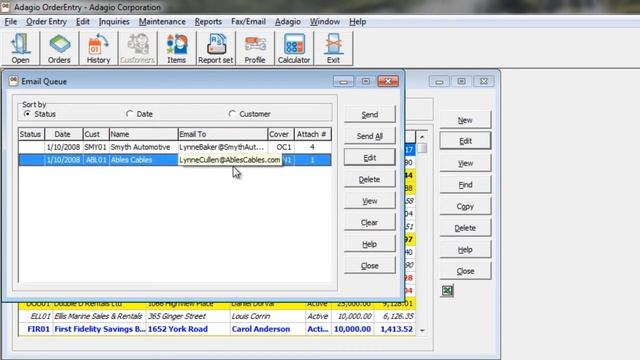This screenshot has height=360, width=640.
Task: Click the greyed Customers toolbar icon
Action: 138,49
